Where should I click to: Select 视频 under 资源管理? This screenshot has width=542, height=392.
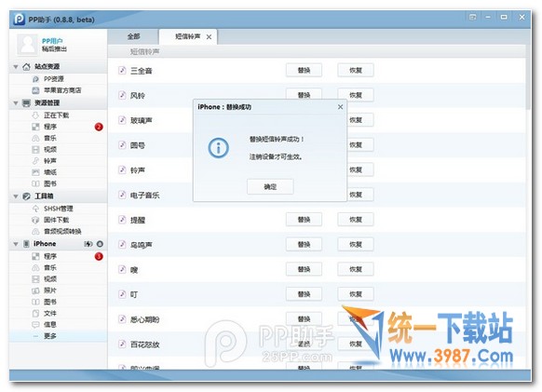50,150
